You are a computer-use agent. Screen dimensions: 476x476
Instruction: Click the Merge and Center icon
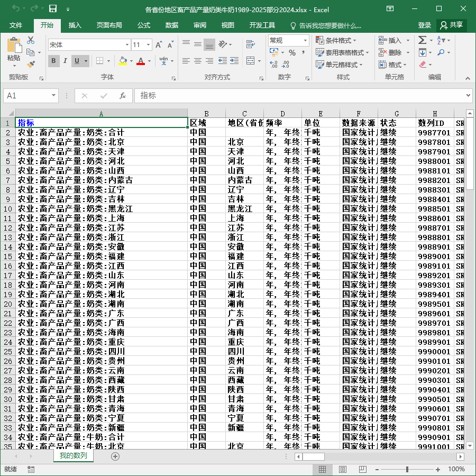point(251,61)
